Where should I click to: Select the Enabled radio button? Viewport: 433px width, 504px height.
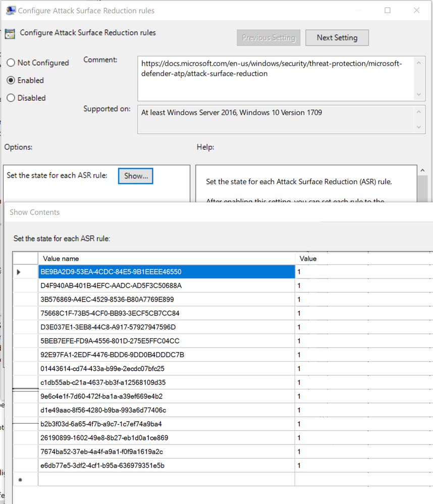11,80
